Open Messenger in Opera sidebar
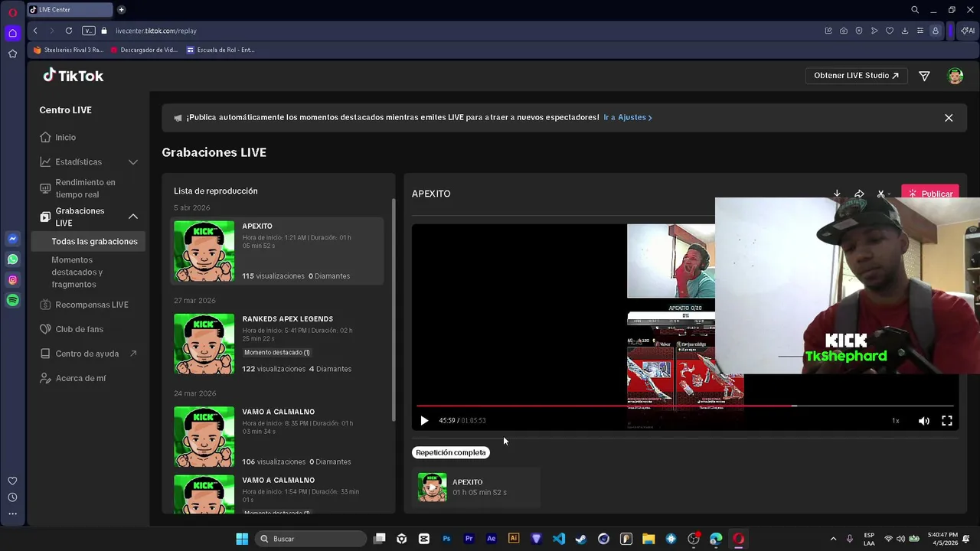The image size is (980, 551). [12, 239]
